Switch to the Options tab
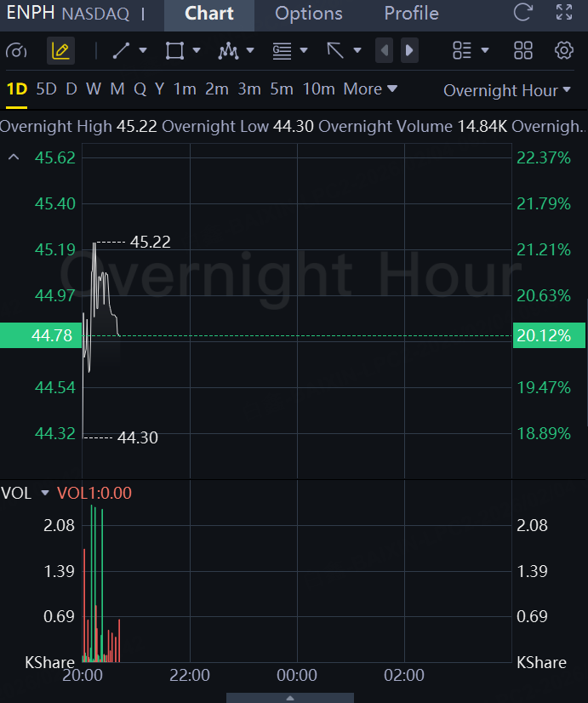The width and height of the screenshot is (588, 703). pyautogui.click(x=309, y=14)
